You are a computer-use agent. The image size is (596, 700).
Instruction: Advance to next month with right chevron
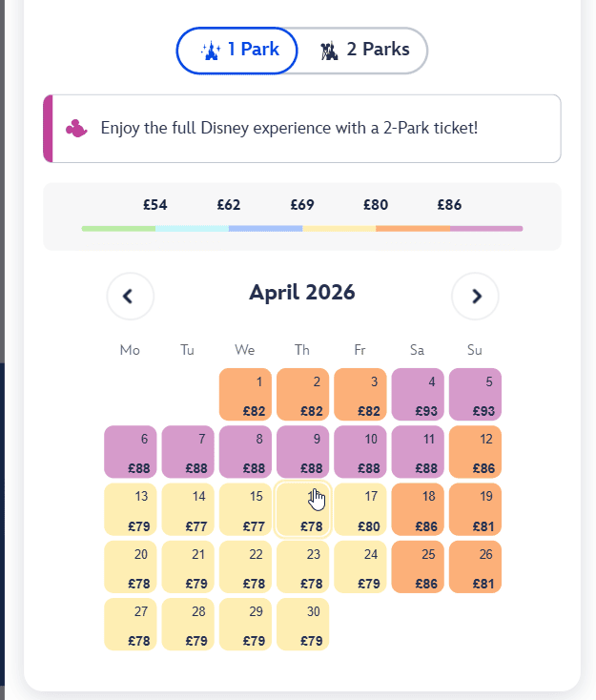click(x=475, y=296)
